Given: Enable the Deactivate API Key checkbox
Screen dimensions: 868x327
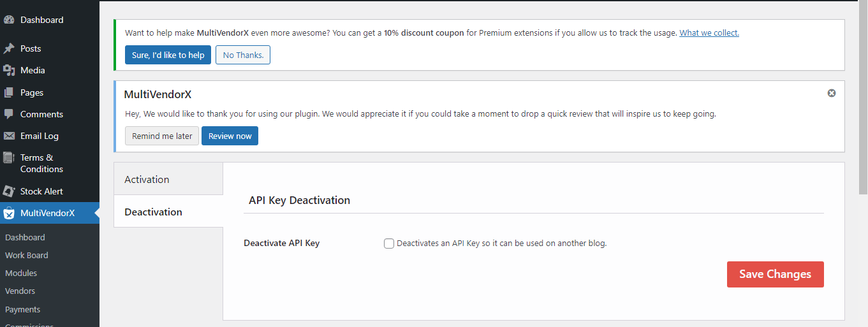Looking at the screenshot, I should click(x=389, y=243).
